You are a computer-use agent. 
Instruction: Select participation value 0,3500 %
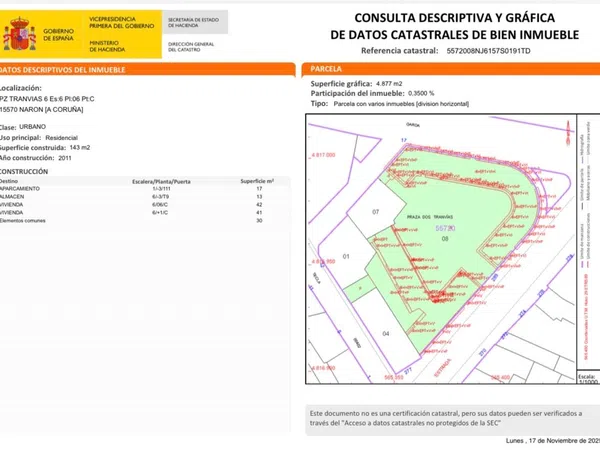point(421,93)
